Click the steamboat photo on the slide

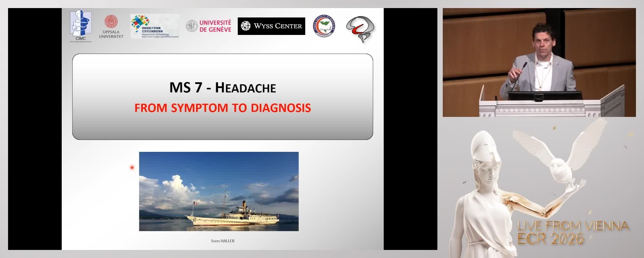tap(219, 191)
